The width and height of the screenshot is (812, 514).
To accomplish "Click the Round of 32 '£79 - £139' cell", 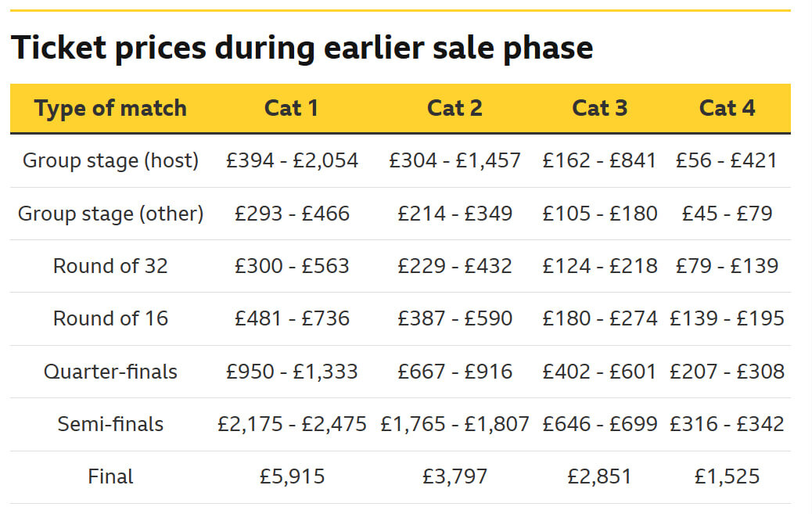I will click(728, 266).
